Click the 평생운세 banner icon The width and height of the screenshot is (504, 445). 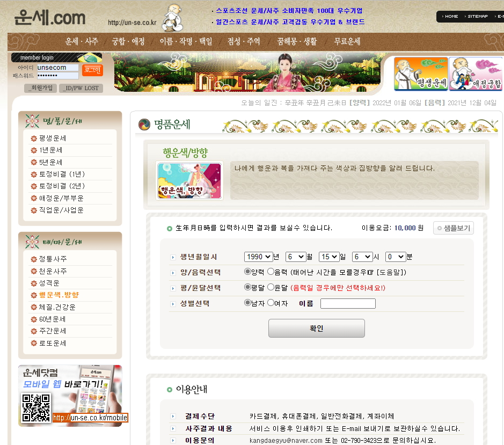point(420,74)
